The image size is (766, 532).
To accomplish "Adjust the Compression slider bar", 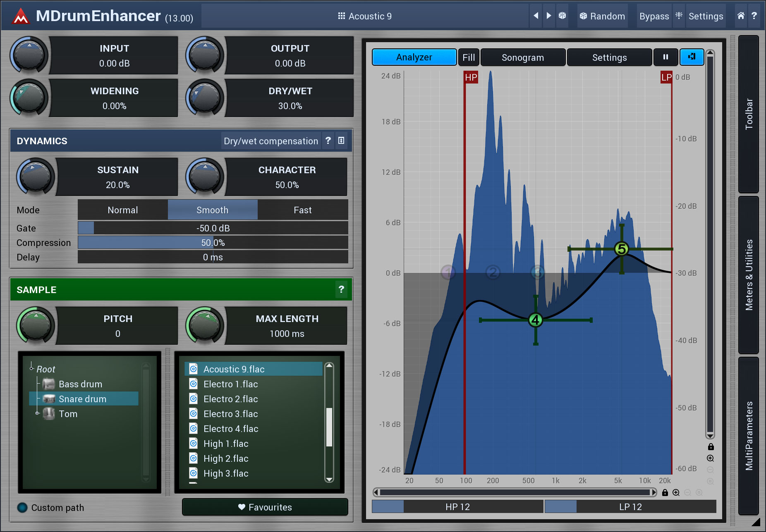I will click(213, 243).
